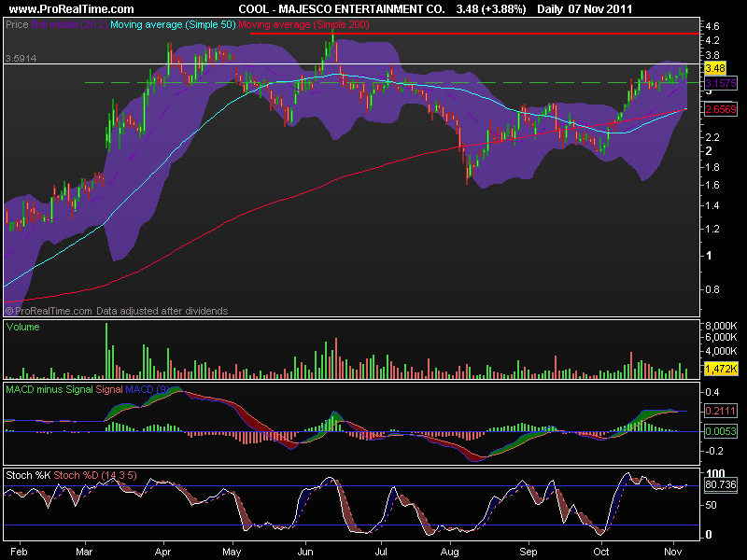The image size is (747, 560).
Task: Click the Oct label on the time axis
Action: click(601, 552)
